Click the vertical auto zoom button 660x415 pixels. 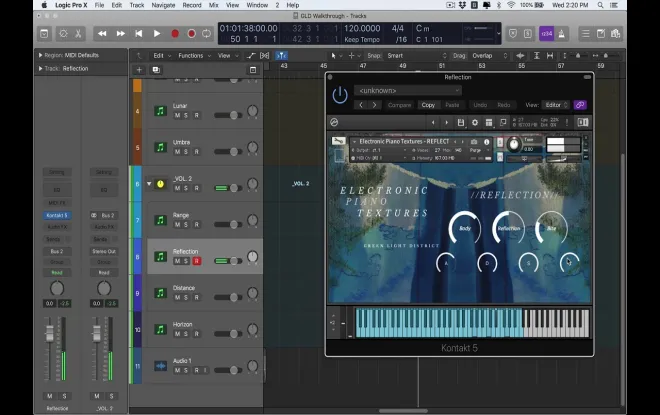pyautogui.click(x=536, y=56)
